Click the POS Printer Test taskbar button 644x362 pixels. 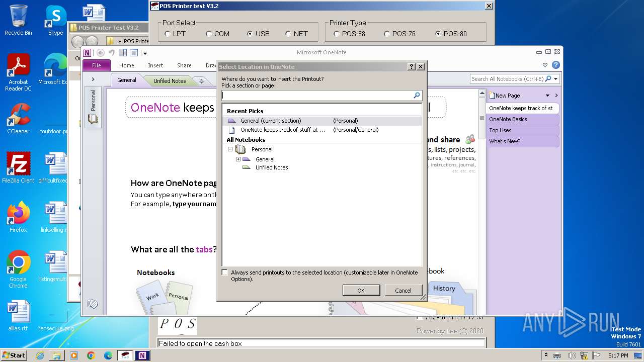point(125,355)
